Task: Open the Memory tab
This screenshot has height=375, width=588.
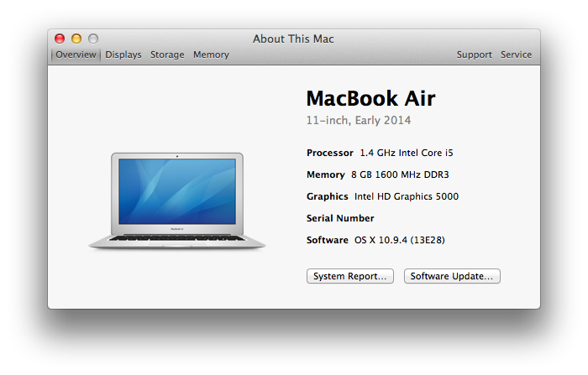Action: pyautogui.click(x=211, y=55)
